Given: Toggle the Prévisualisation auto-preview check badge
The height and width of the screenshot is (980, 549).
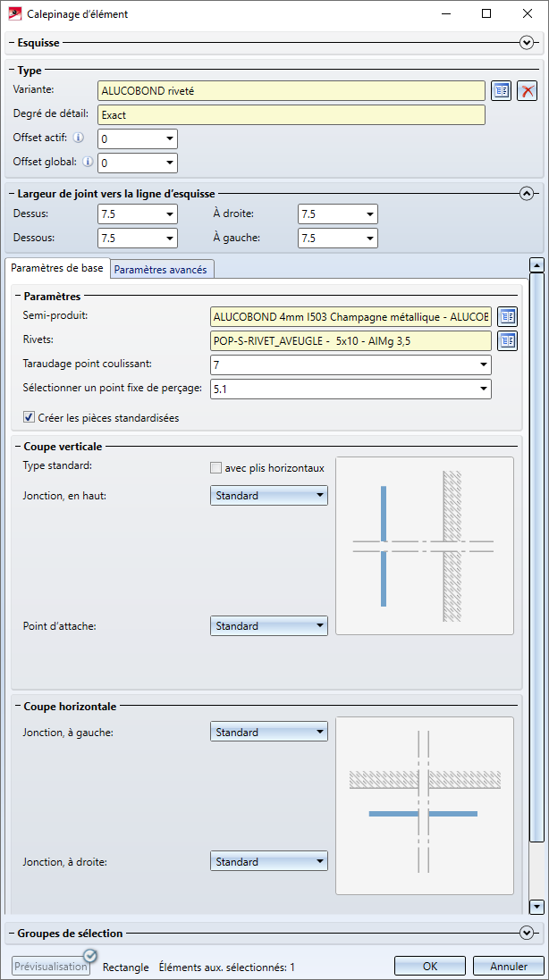Looking at the screenshot, I should pyautogui.click(x=90, y=955).
